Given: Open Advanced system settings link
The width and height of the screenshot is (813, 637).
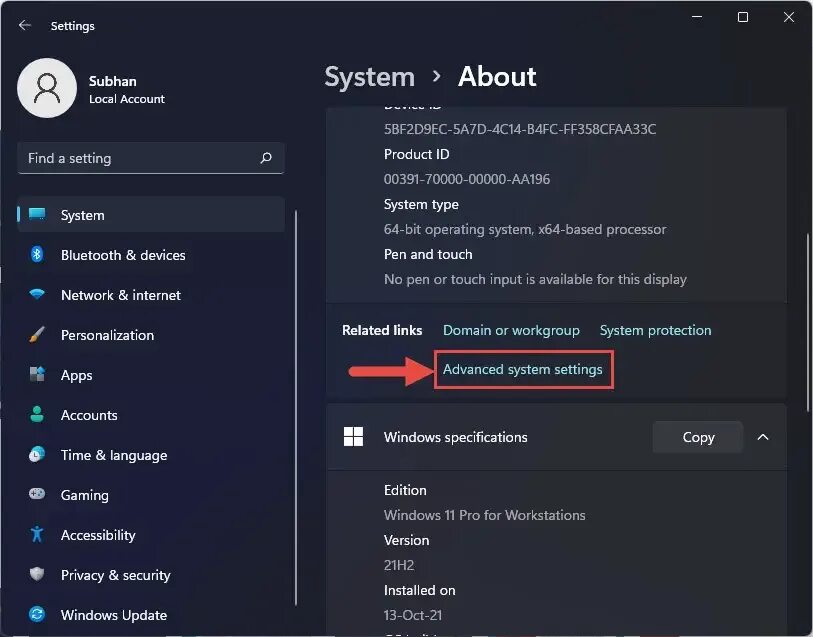Looking at the screenshot, I should [x=523, y=370].
